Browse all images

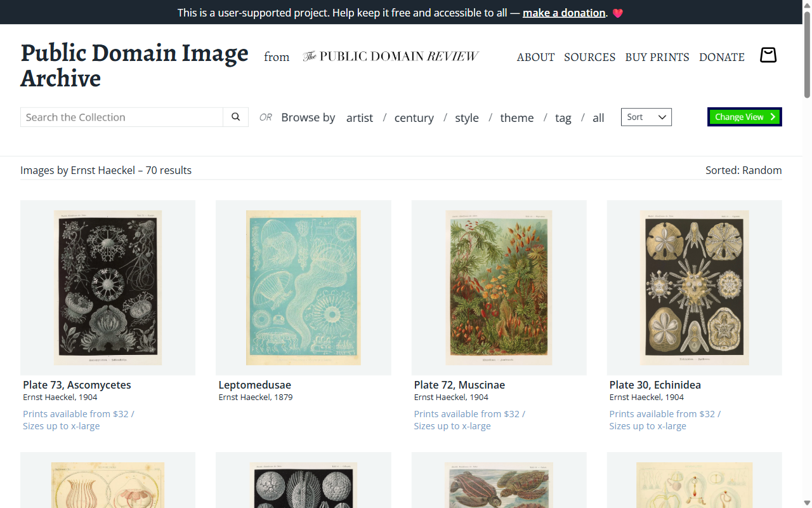[598, 118]
